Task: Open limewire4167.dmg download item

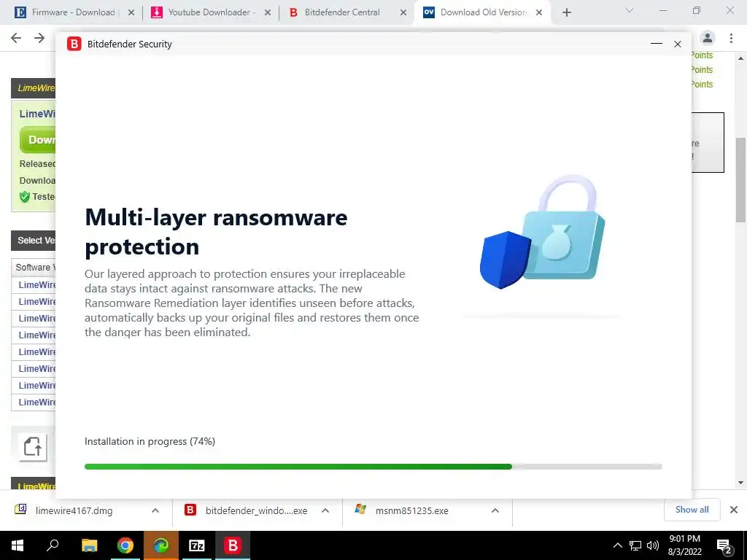Action: [74, 511]
